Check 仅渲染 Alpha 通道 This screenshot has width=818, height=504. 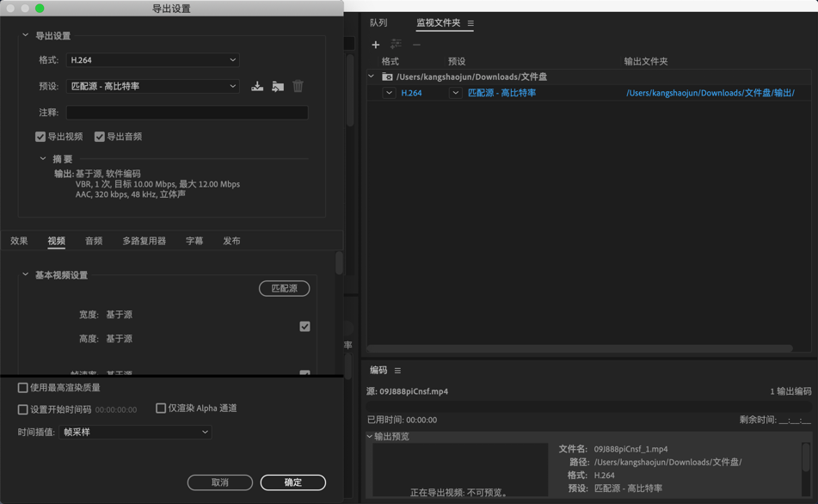(x=160, y=407)
